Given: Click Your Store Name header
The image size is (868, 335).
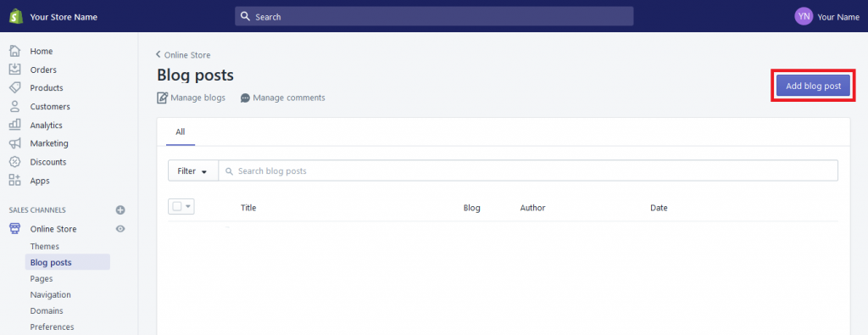Looking at the screenshot, I should 64,17.
